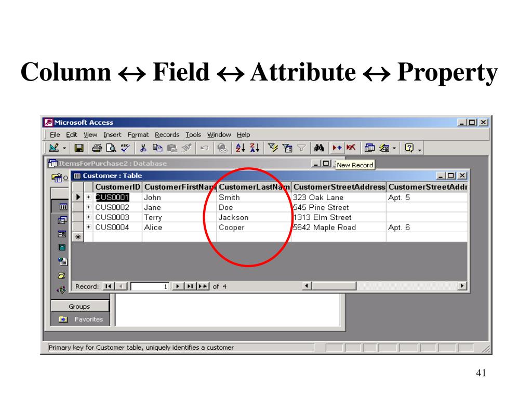Screen dimensions: 532x399
Task: Open the Format menu
Action: (138, 135)
